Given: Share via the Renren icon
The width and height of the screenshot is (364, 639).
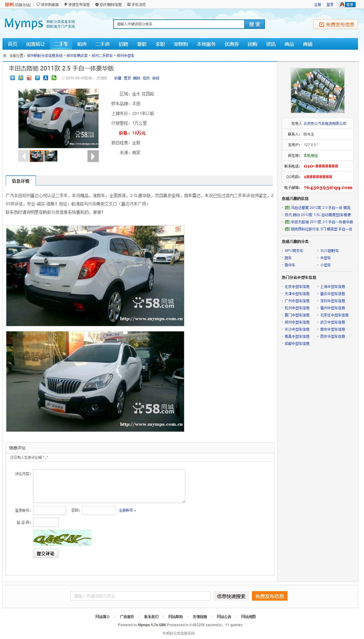Looking at the screenshot, I should coord(46,78).
